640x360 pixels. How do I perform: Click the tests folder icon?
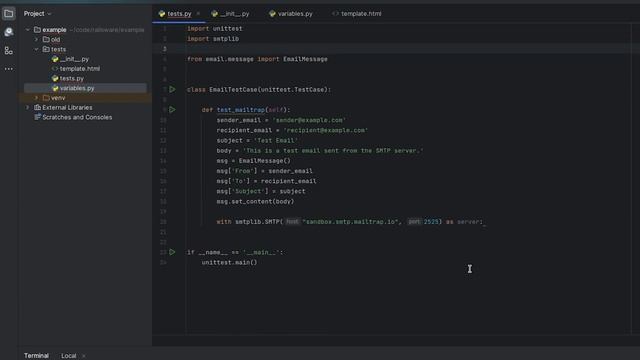(46, 49)
